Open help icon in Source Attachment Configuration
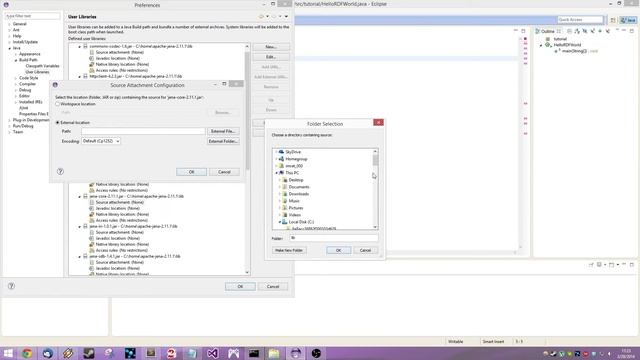640x360 pixels. (60, 171)
